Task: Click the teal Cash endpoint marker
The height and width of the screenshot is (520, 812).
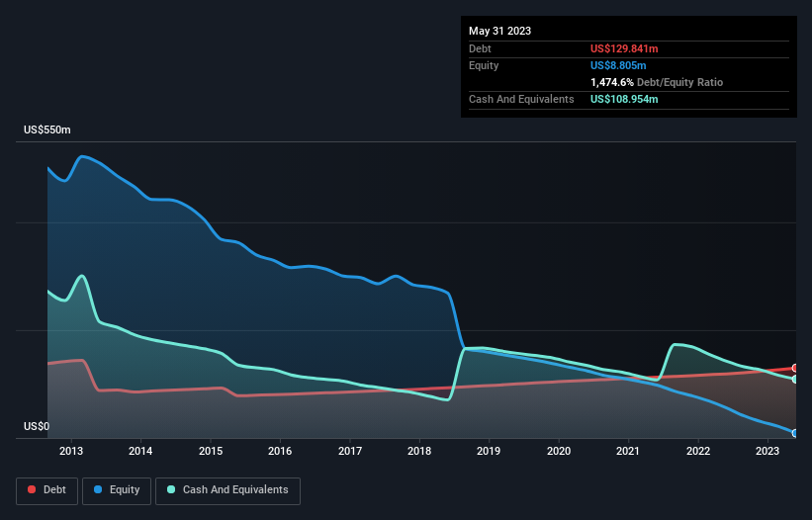Action: pyautogui.click(x=795, y=380)
